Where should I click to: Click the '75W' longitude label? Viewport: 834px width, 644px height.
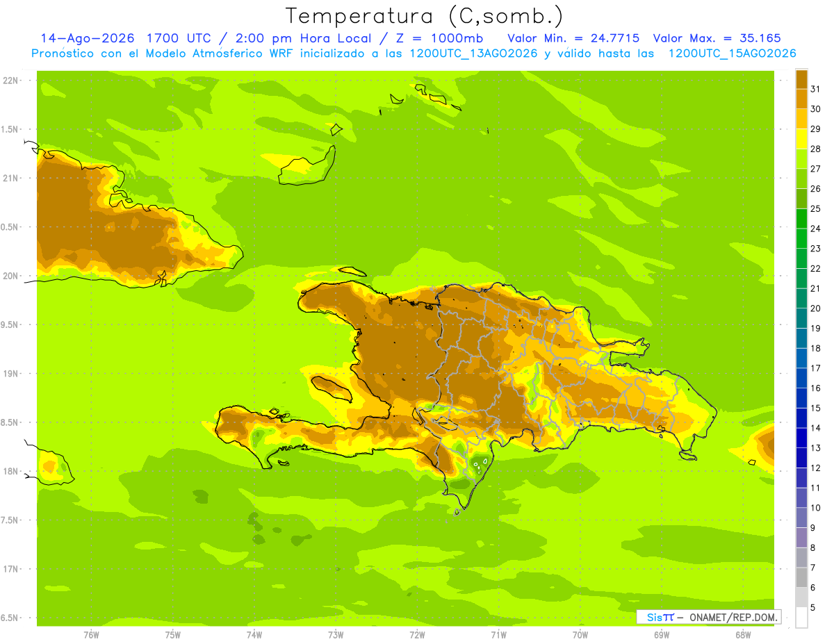pos(173,635)
